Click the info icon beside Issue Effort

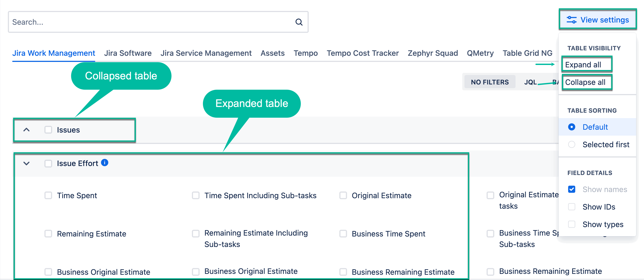tap(104, 163)
